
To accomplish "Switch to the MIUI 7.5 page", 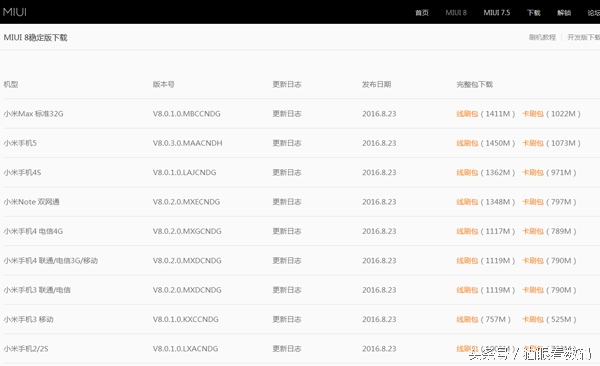I will click(x=496, y=13).
